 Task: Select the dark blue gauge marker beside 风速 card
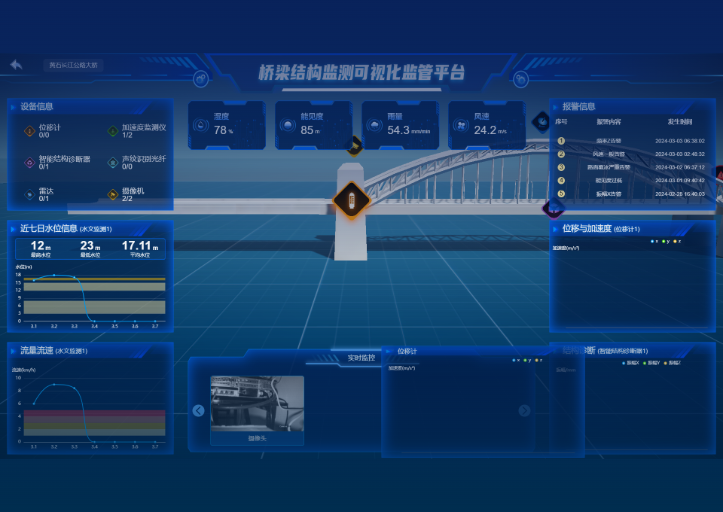click(x=541, y=122)
